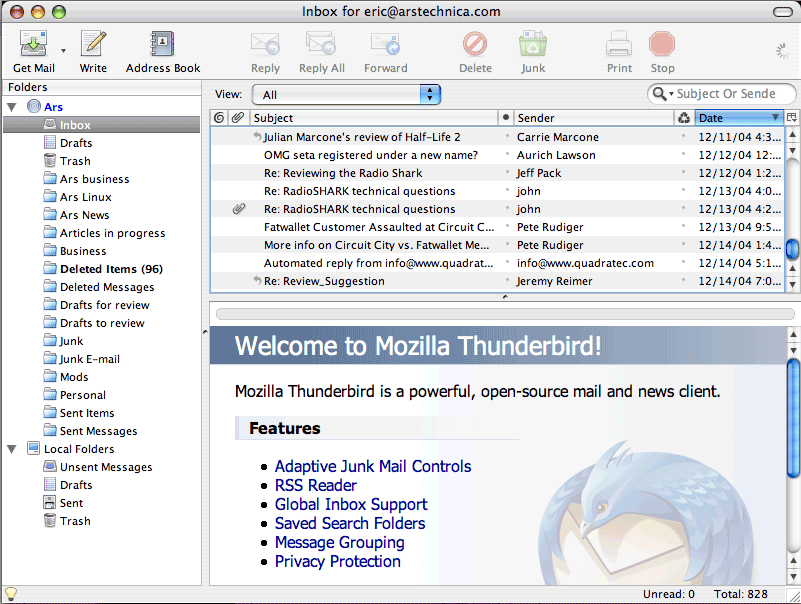
Task: Collapse the Local Folders tree
Action: pos(12,449)
